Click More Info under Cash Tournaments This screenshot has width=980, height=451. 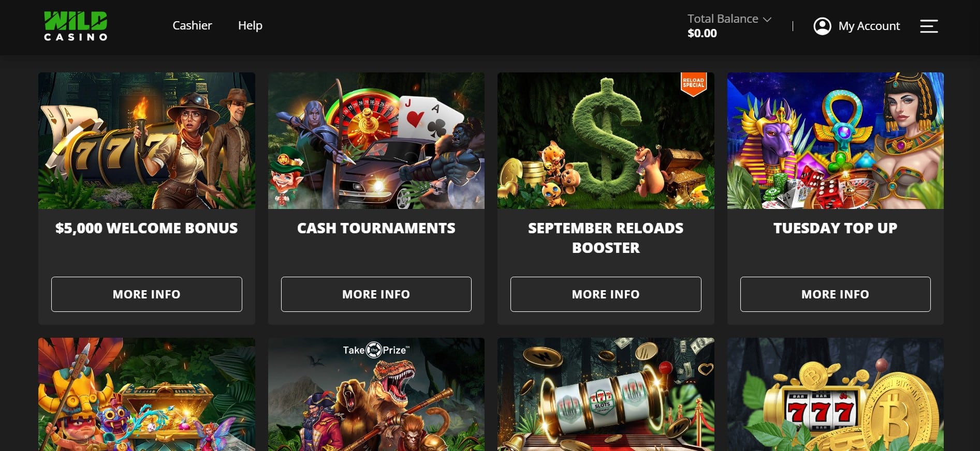[x=376, y=294]
